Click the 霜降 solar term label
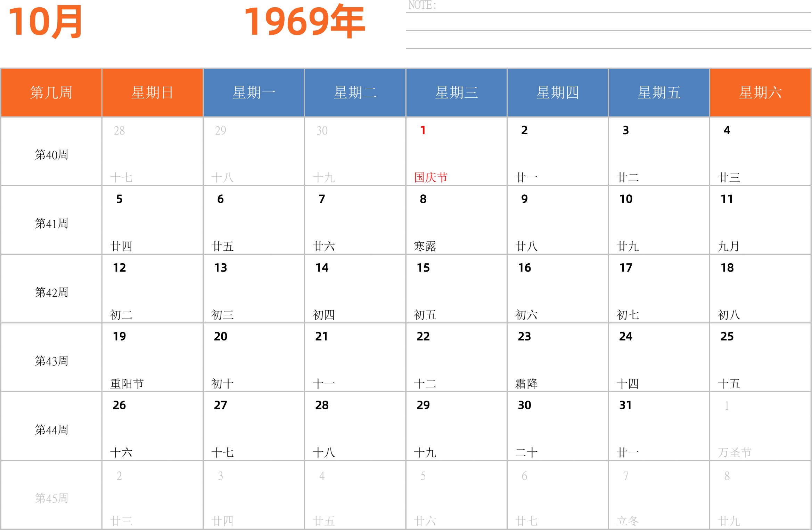Viewport: 812px width, 530px height. pos(526,384)
